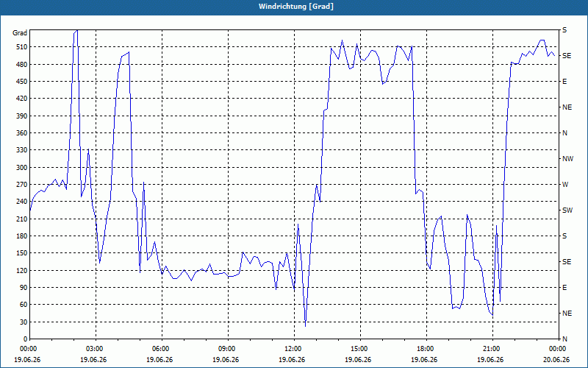This screenshot has height=368, width=588.
Task: Click the S compass label level with 180
Action: coord(564,236)
